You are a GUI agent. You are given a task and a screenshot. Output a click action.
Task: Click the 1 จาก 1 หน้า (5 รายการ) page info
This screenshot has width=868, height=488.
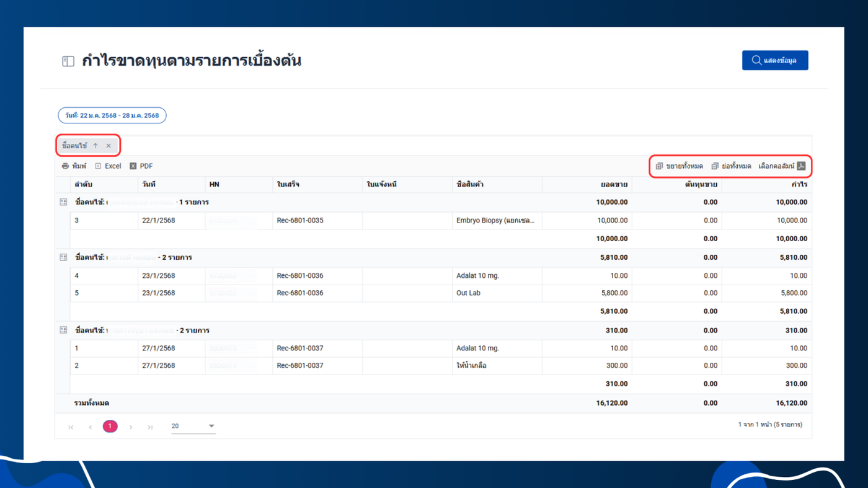tap(770, 425)
